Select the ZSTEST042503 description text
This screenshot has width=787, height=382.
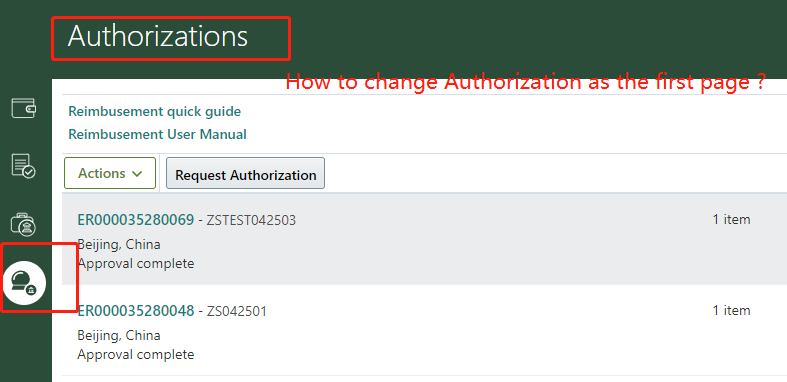pos(251,220)
